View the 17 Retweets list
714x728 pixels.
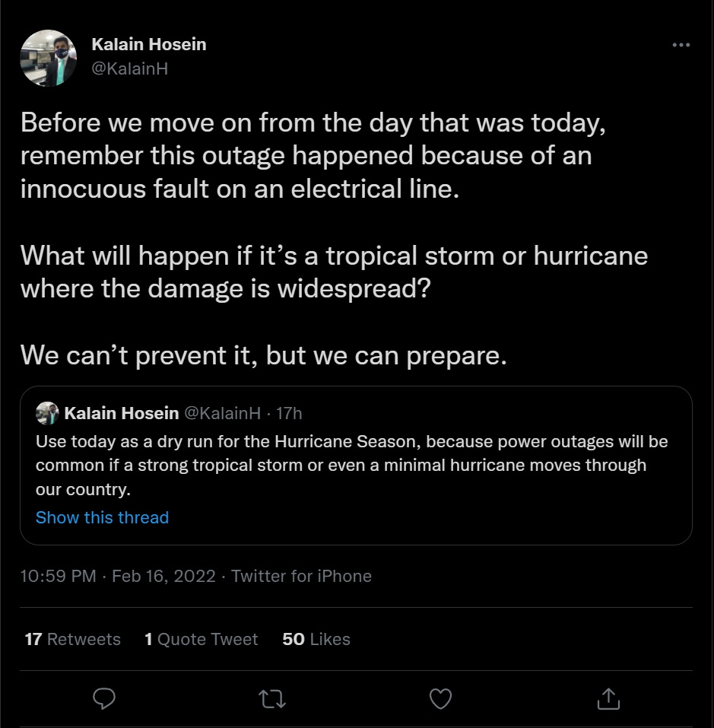point(72,639)
